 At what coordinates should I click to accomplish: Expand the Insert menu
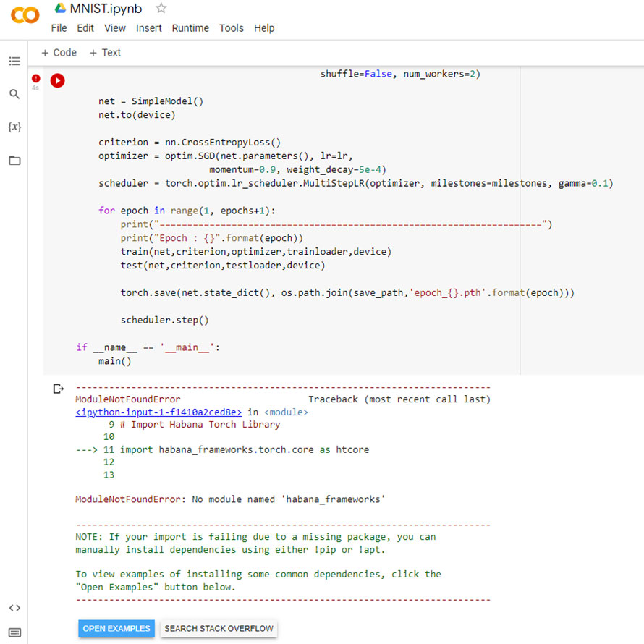[149, 28]
